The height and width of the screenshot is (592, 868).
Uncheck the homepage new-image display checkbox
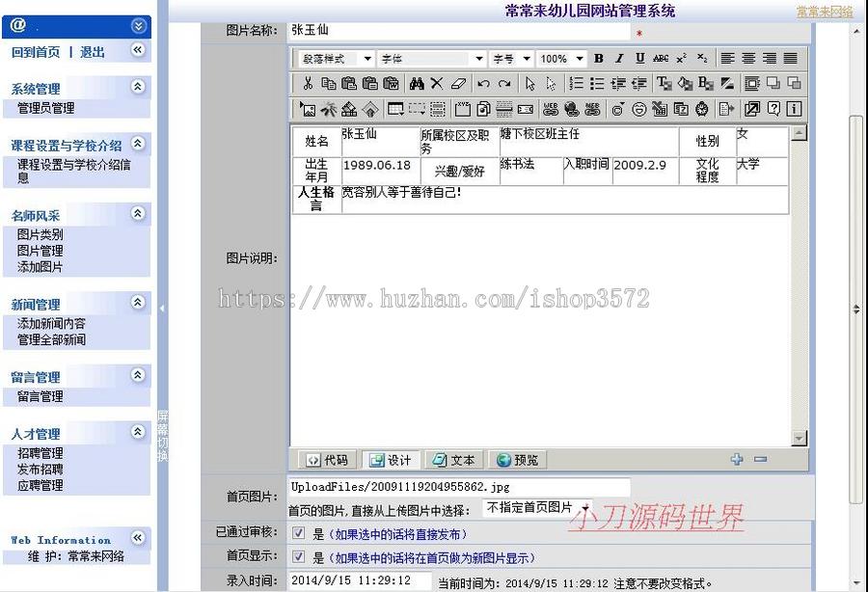[298, 555]
